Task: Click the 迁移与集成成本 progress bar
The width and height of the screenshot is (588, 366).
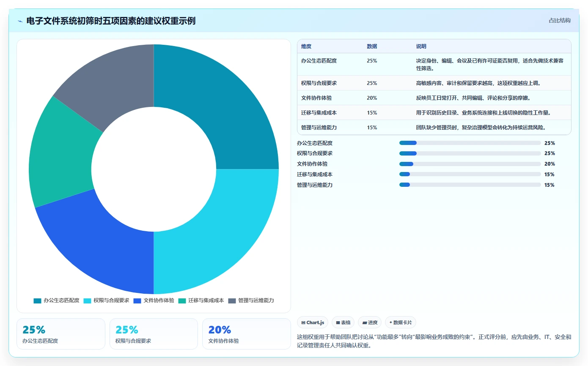Action: point(470,174)
